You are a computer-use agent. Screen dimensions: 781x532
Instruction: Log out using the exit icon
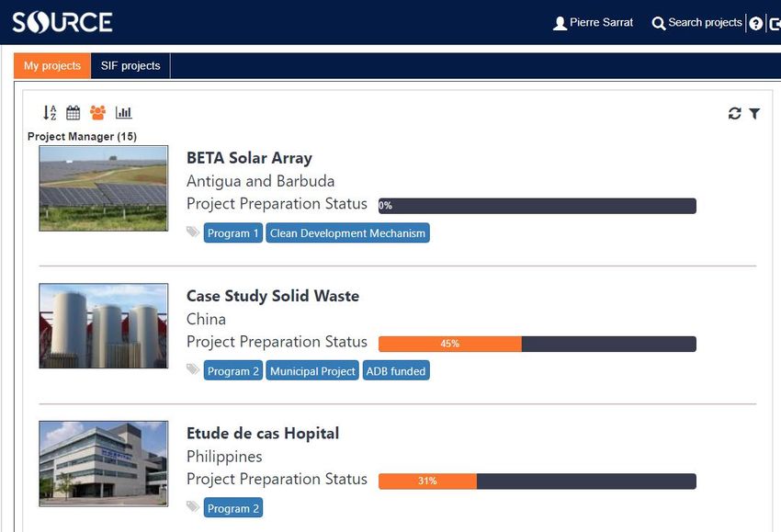point(775,23)
